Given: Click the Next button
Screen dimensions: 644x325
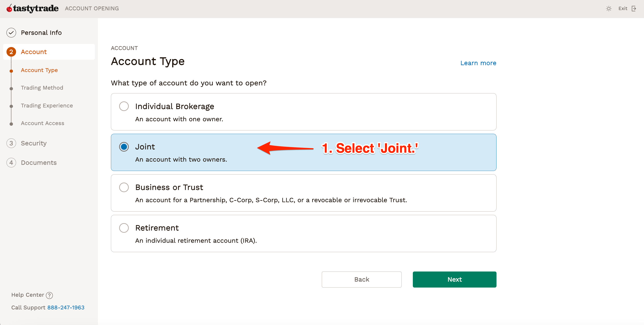Looking at the screenshot, I should coord(454,279).
